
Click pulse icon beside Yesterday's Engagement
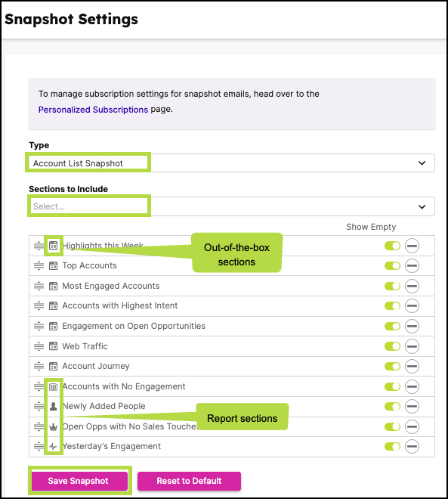[x=53, y=447]
